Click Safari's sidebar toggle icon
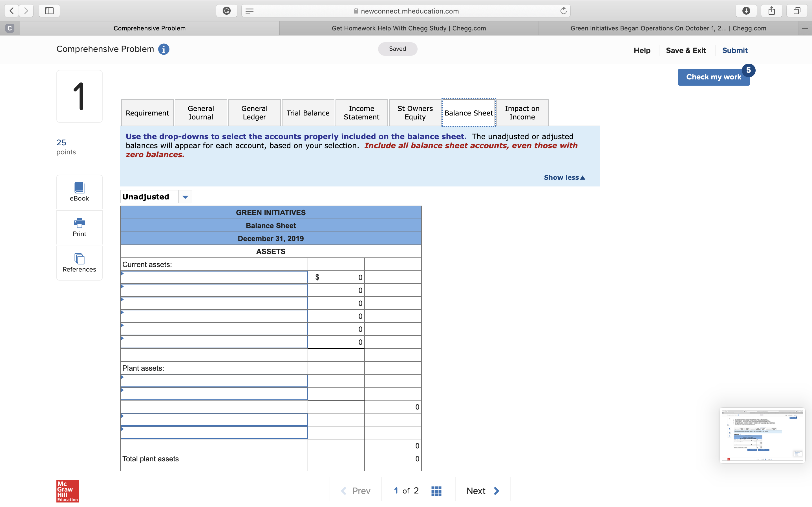 (49, 11)
